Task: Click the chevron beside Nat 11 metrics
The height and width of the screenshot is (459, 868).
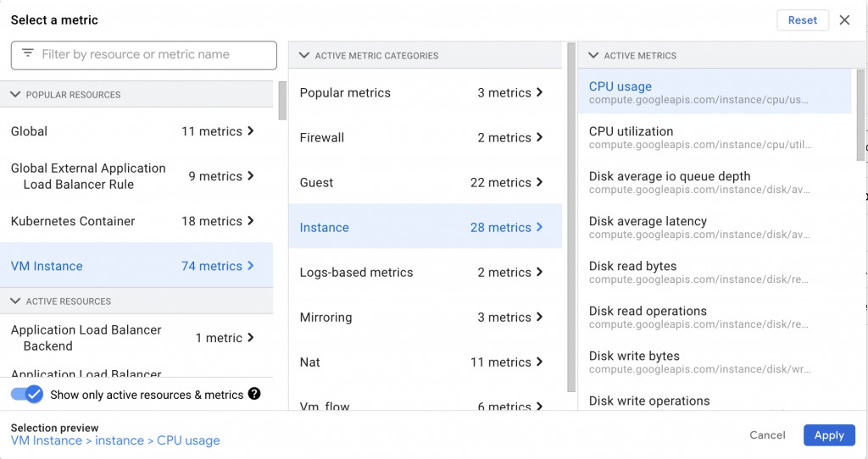Action: pyautogui.click(x=540, y=362)
